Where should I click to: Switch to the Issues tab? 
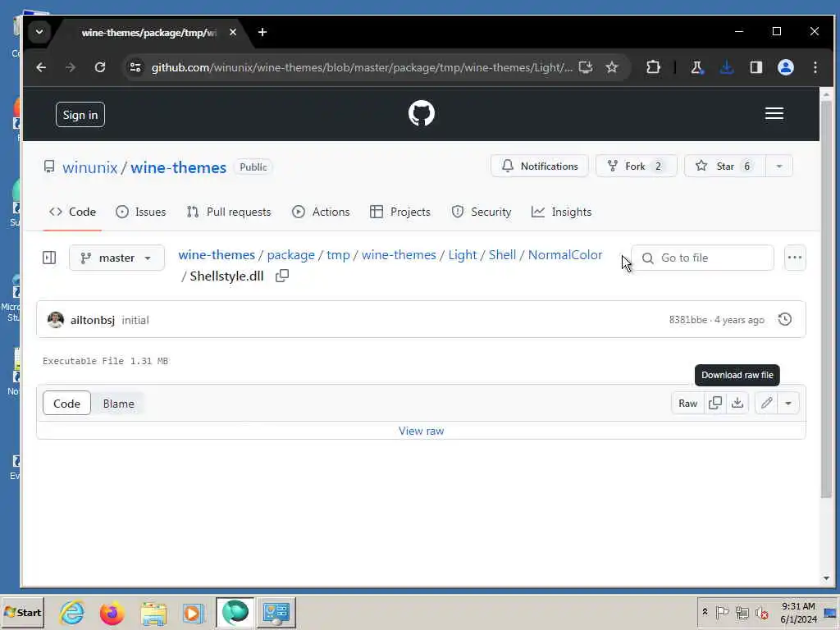[141, 212]
